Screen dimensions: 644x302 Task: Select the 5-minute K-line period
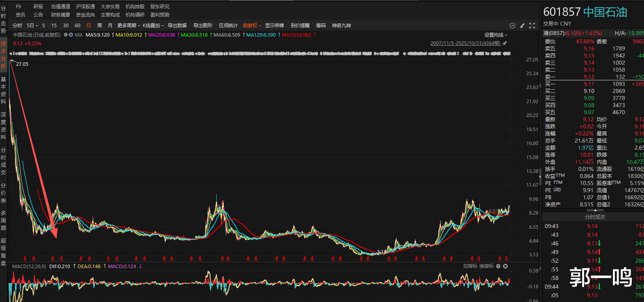click(x=44, y=26)
